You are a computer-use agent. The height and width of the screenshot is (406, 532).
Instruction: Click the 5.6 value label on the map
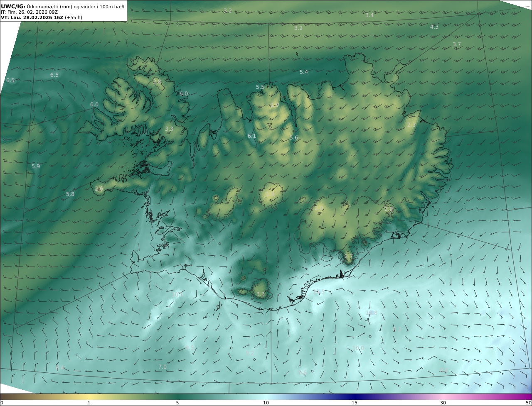pos(294,138)
